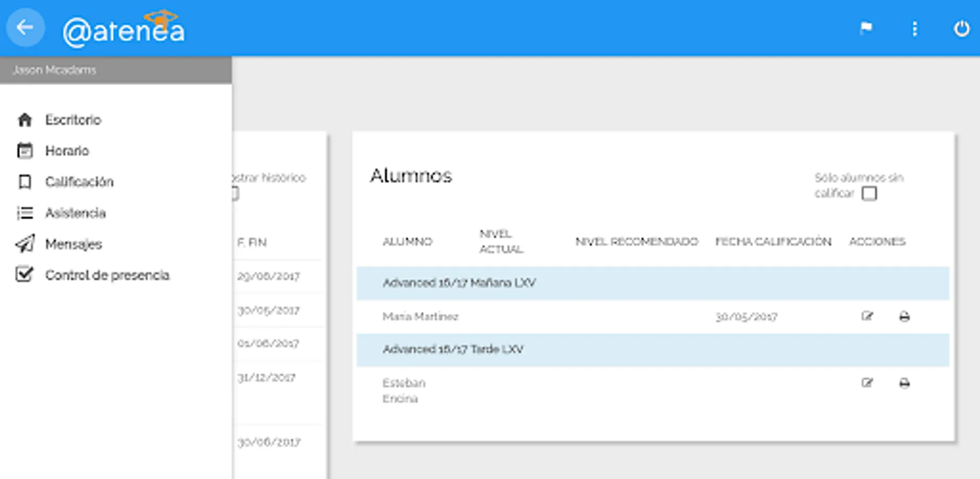980x479 pixels.
Task: Click the Jason Mcadams user name
Action: point(54,70)
